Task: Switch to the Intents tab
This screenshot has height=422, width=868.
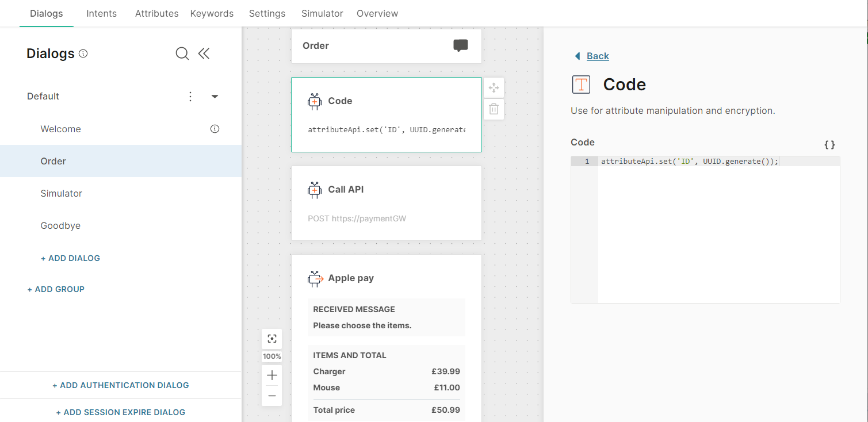Action: [101, 13]
